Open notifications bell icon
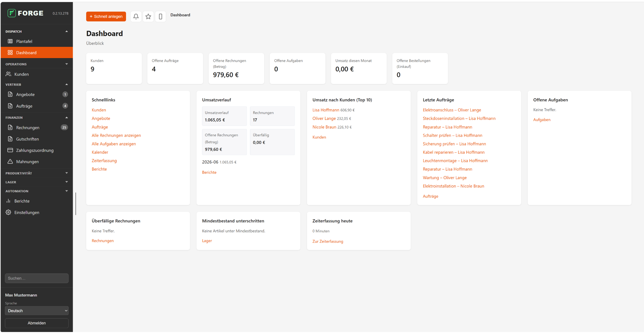Image resolution: width=644 pixels, height=333 pixels. [136, 16]
